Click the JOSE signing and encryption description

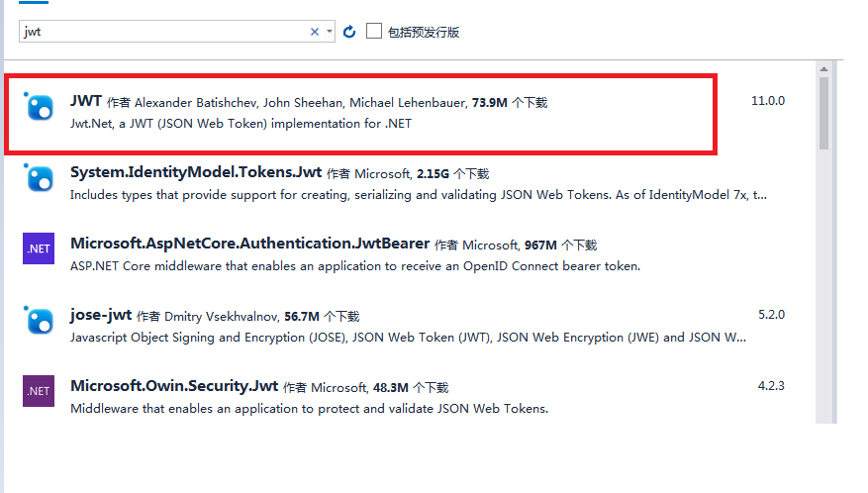click(408, 338)
